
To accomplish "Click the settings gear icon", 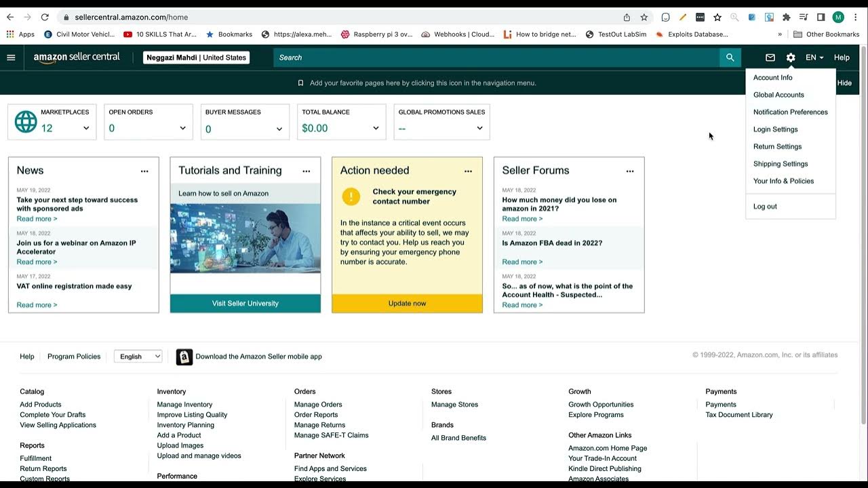I will [x=791, y=58].
